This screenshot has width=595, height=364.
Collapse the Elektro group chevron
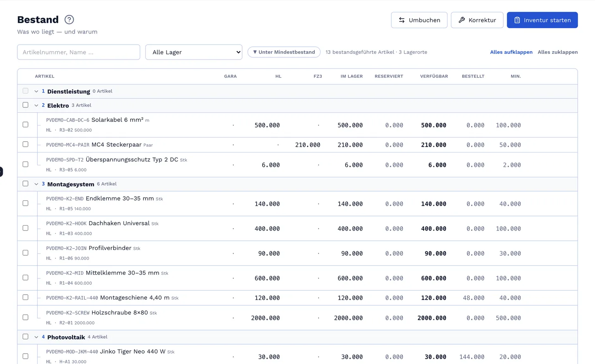tap(36, 105)
